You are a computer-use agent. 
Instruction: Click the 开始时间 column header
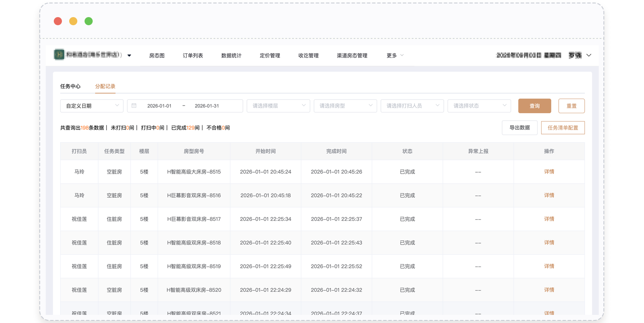pyautogui.click(x=266, y=151)
